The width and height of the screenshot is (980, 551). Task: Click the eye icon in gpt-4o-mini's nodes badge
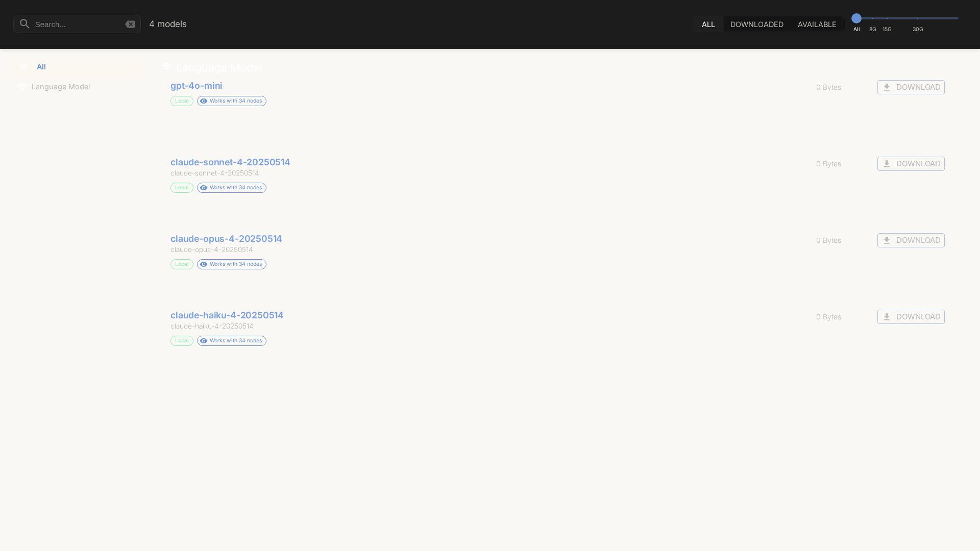click(204, 101)
